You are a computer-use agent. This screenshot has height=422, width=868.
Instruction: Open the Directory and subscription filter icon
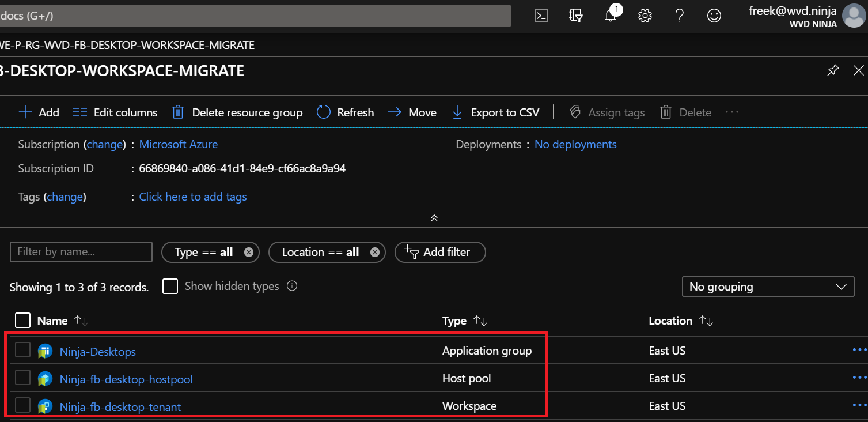point(576,16)
